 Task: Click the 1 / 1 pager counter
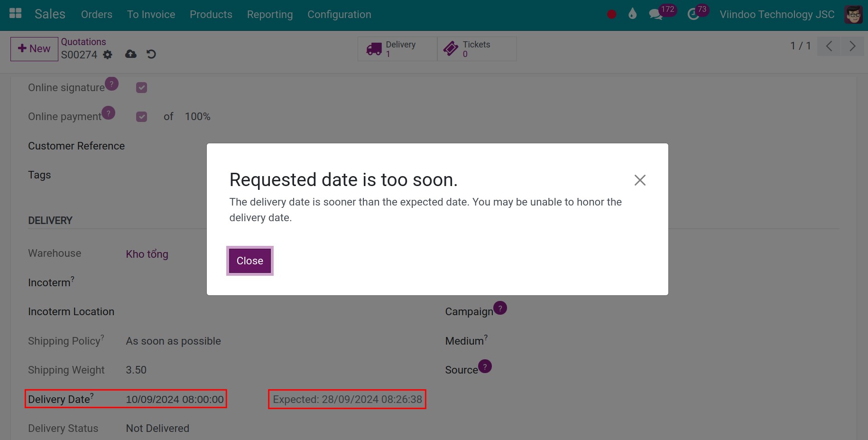click(x=800, y=46)
